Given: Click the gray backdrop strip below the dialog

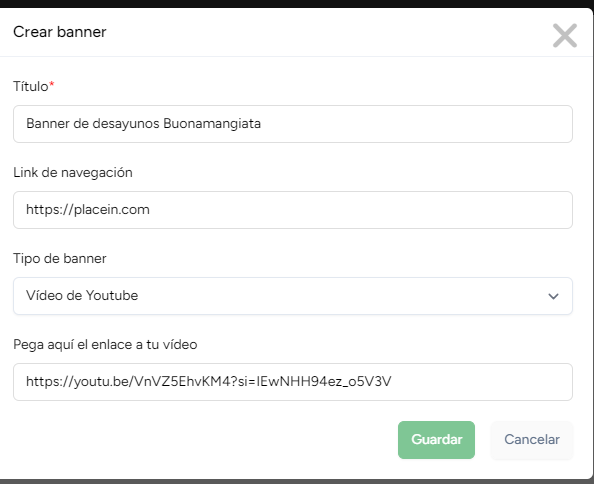Looking at the screenshot, I should pos(297,482).
